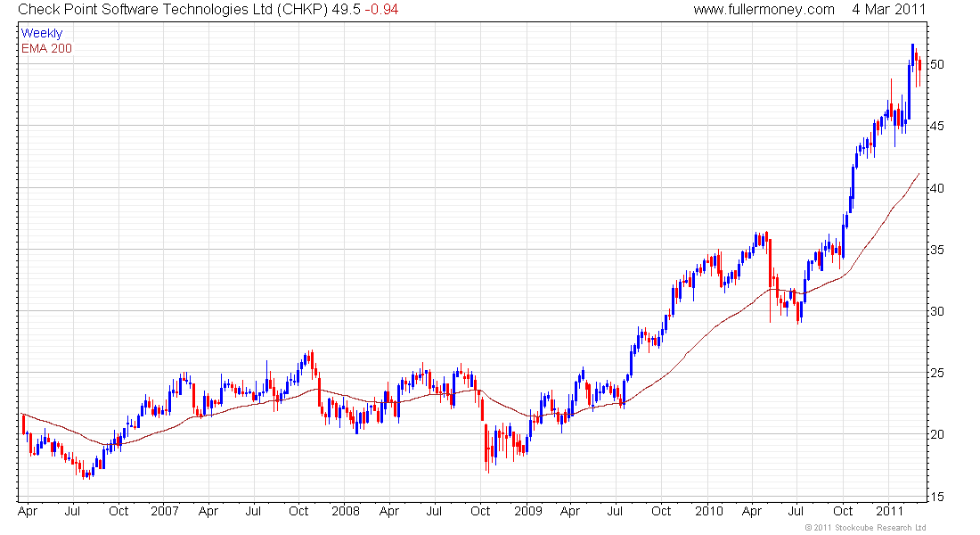Viewport: 980px width, 535px height.
Task: Click the 50 price level label
Action: (x=937, y=64)
